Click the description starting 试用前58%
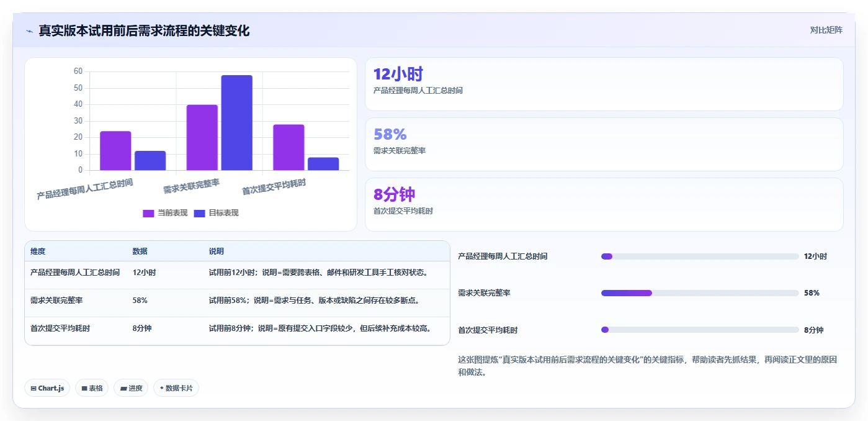868x421 pixels. (x=315, y=301)
